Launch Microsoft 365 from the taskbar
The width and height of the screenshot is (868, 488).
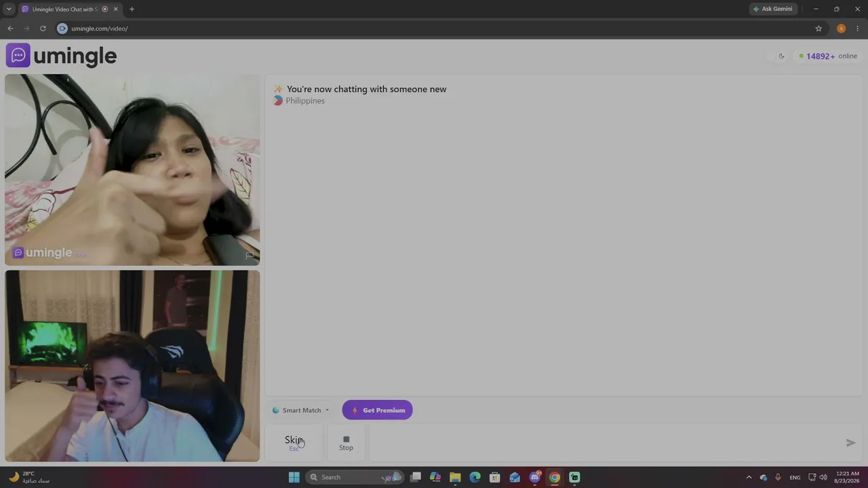(x=435, y=477)
